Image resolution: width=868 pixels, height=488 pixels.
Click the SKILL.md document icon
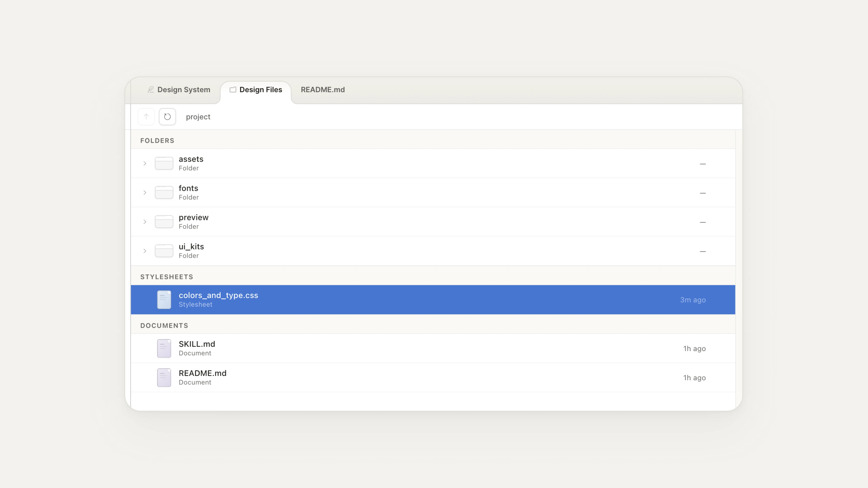click(x=164, y=348)
